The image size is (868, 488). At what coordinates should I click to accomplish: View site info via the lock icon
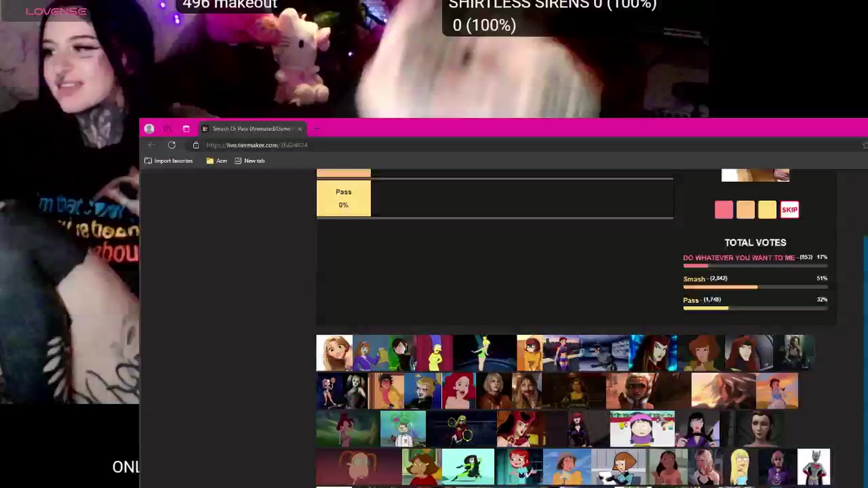(196, 145)
